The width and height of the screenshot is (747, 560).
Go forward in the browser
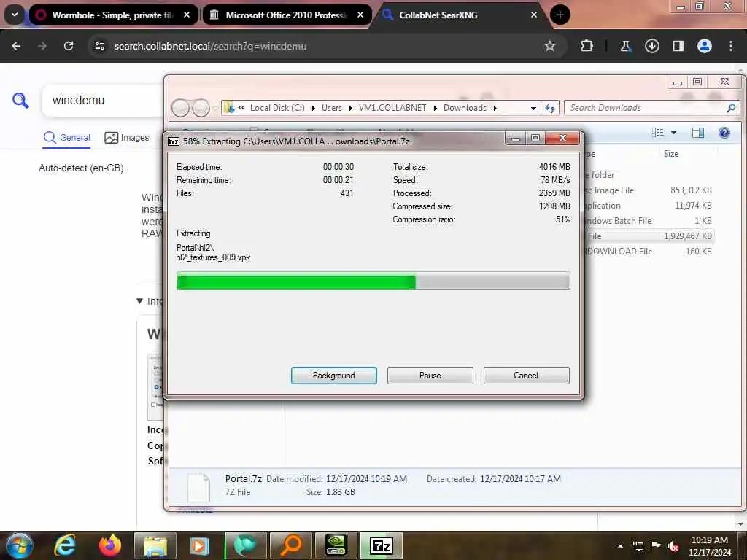coord(42,46)
